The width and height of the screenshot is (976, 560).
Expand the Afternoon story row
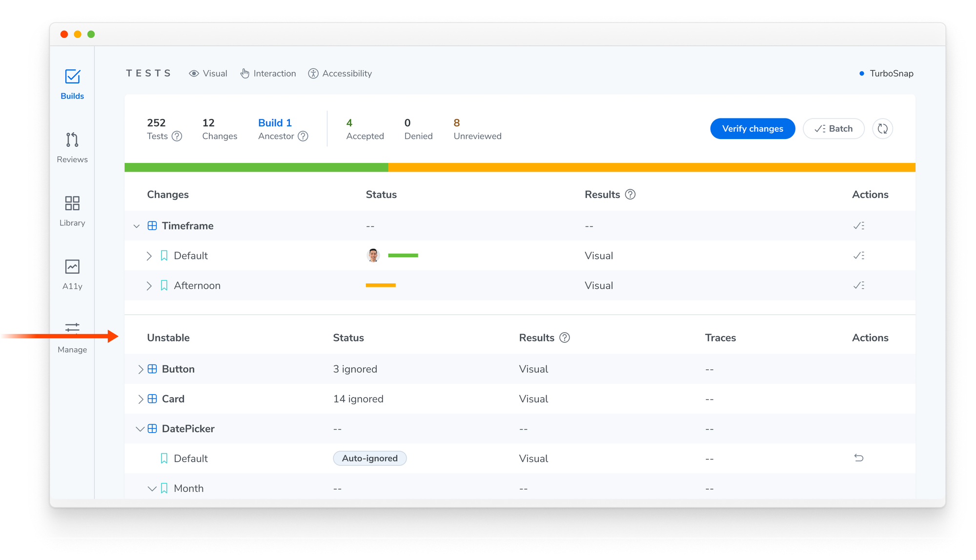(149, 285)
